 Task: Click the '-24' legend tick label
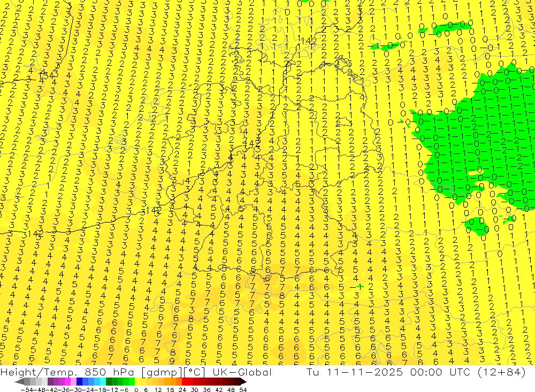[88, 390]
